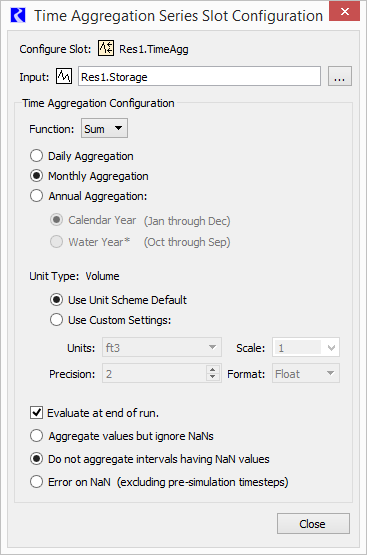Click the RiverWare logo icon in title bar
This screenshot has height=555, width=367.
click(x=18, y=16)
